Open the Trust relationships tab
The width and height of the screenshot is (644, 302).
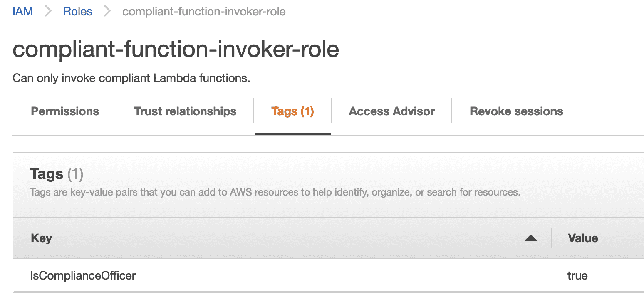point(185,111)
